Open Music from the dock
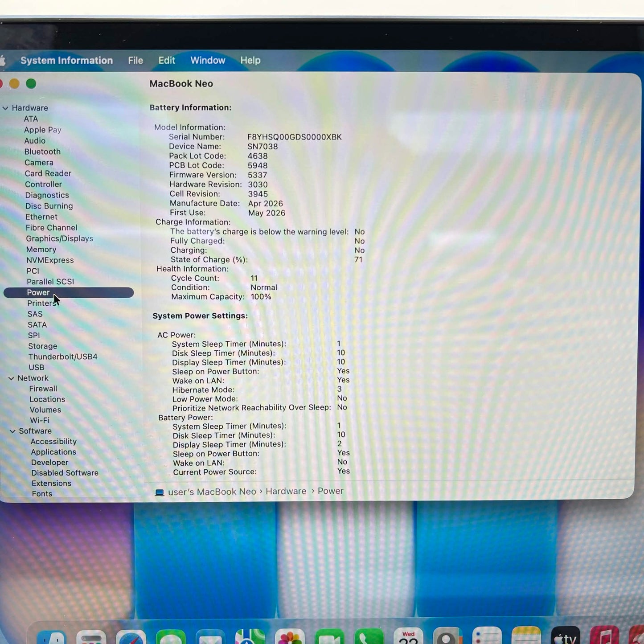Image resolution: width=644 pixels, height=644 pixels. (604, 635)
